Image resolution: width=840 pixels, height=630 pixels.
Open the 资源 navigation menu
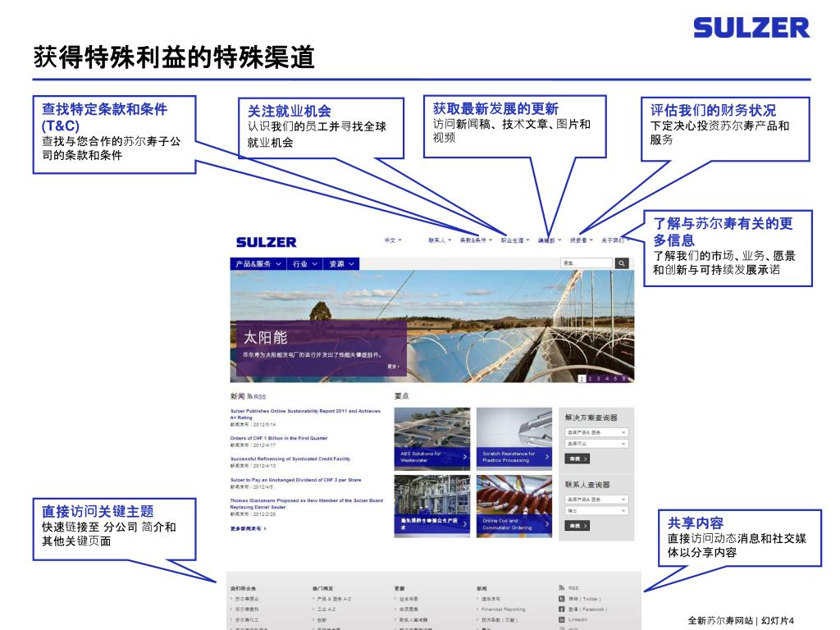tap(341, 263)
